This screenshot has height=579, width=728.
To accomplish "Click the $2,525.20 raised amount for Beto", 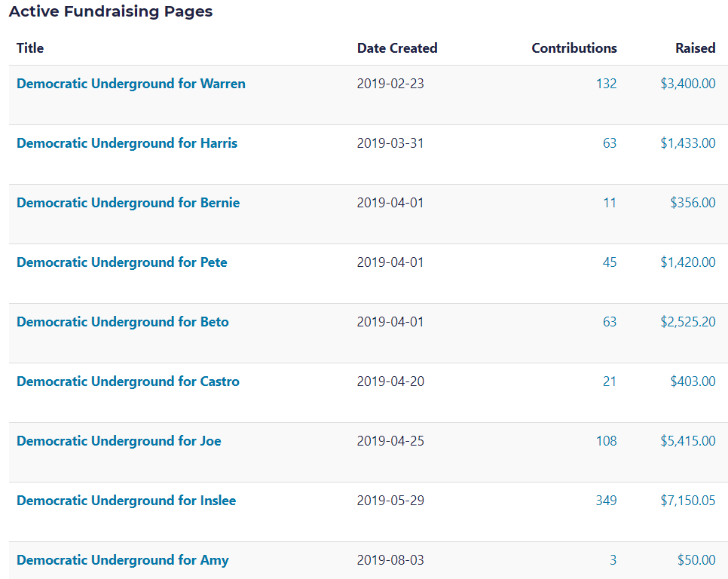I will click(687, 322).
